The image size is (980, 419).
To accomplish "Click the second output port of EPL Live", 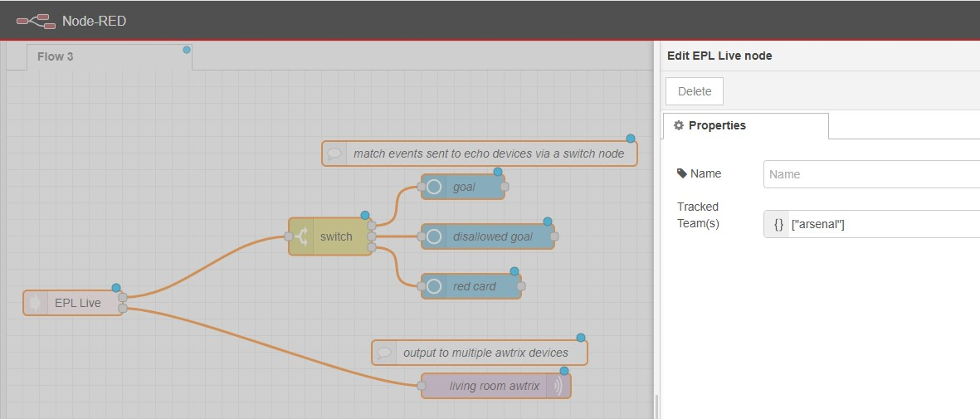I will [x=123, y=309].
